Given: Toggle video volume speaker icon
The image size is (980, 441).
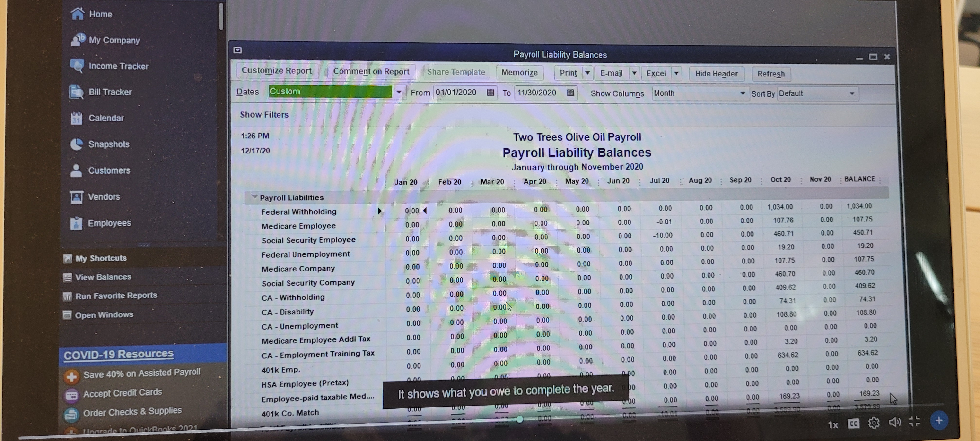Looking at the screenshot, I should (894, 422).
